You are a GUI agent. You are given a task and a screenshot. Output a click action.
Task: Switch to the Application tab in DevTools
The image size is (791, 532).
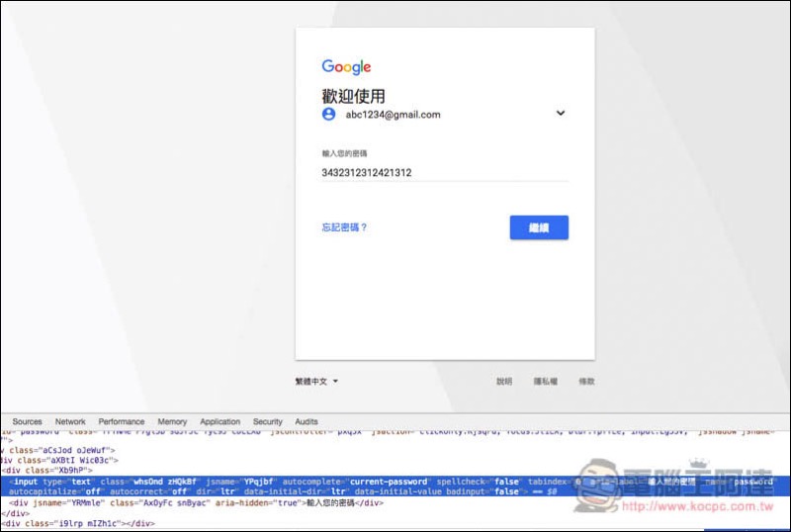pyautogui.click(x=220, y=421)
